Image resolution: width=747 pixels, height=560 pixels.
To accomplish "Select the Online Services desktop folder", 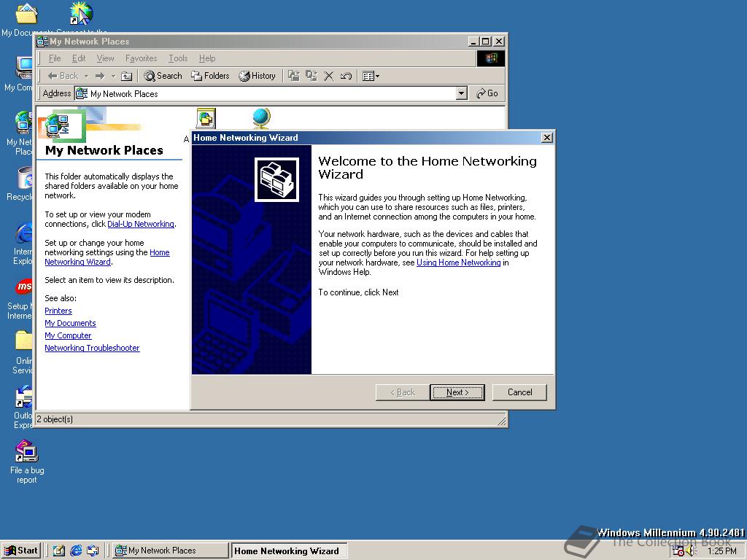I will [x=23, y=352].
